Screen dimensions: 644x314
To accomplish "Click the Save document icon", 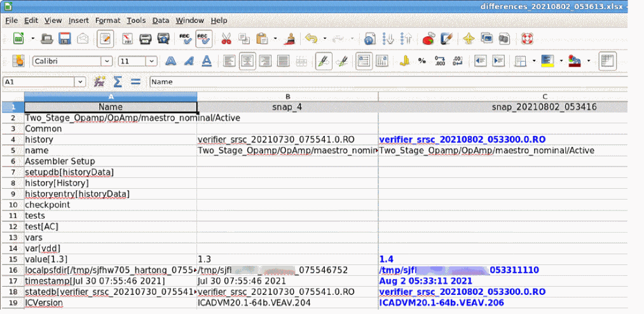I will pos(65,39).
